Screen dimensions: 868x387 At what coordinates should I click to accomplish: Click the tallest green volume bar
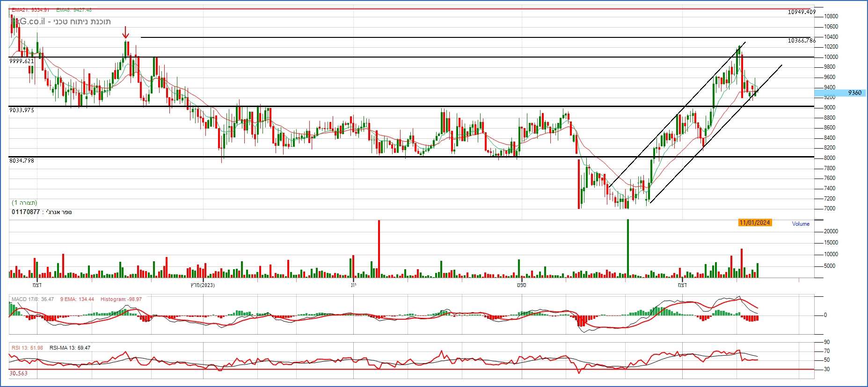tap(627, 249)
